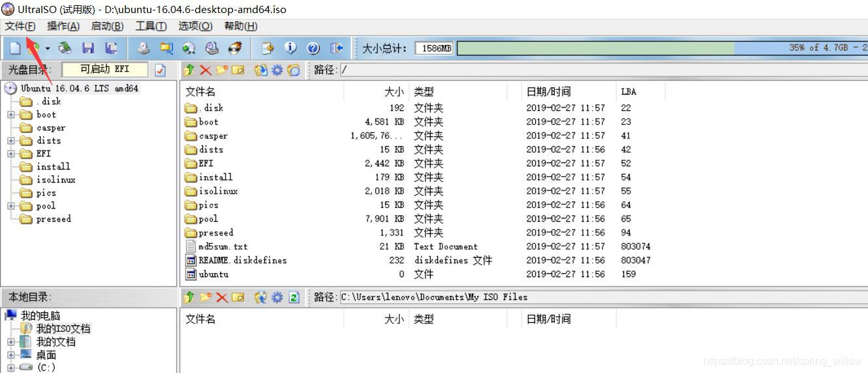Expand the boot folder in tree
This screenshot has height=373, width=868.
pos(11,115)
